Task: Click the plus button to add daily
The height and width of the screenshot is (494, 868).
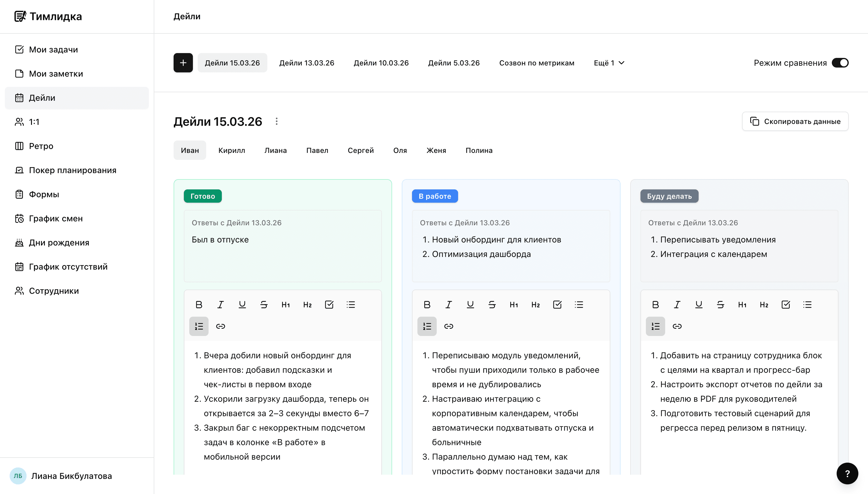Action: tap(183, 63)
